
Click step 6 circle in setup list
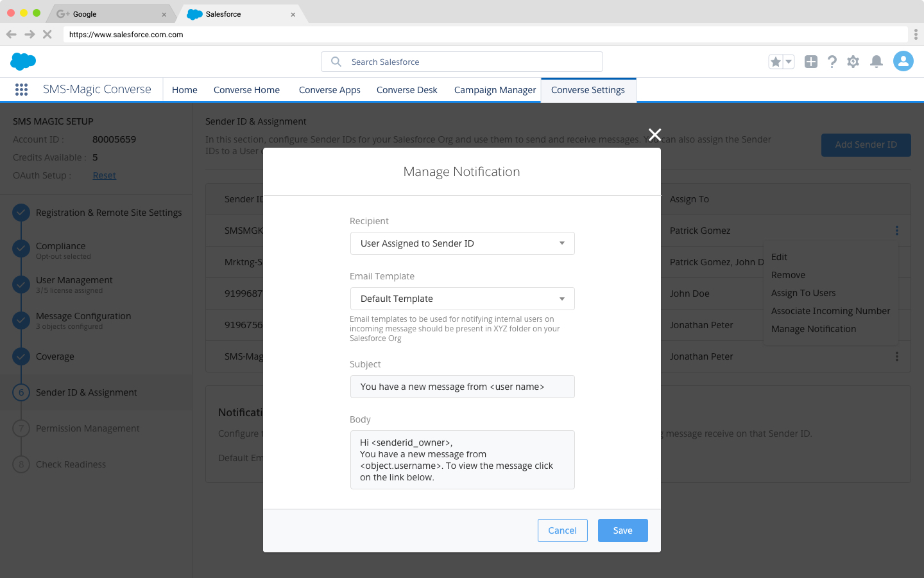point(21,392)
